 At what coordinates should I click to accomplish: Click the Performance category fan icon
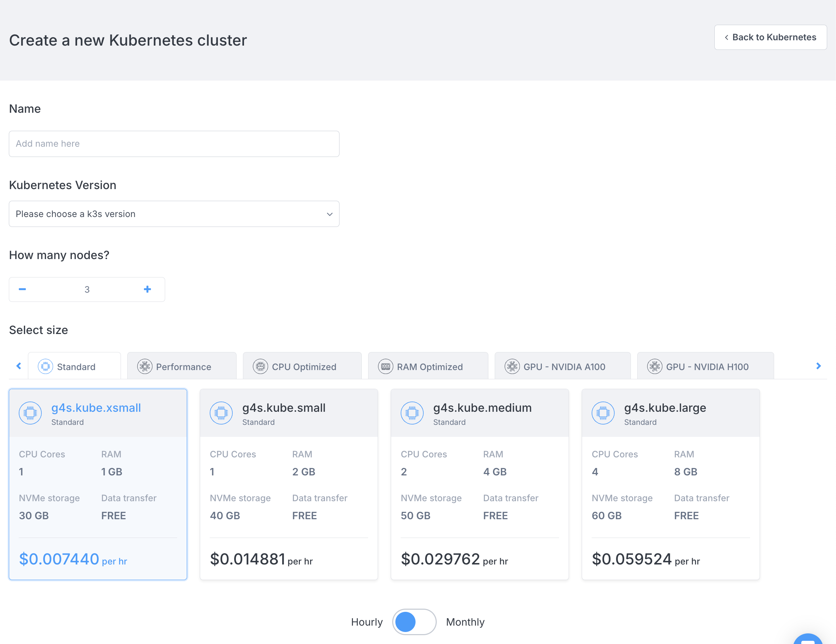pos(144,366)
